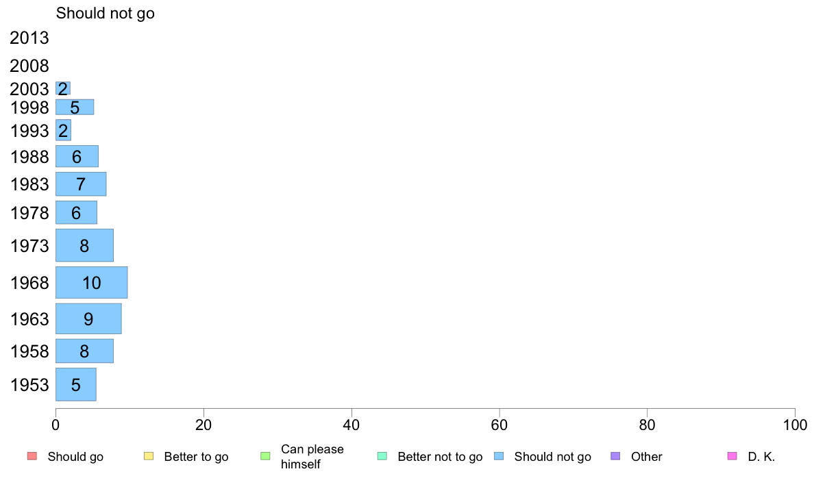
Task: Click the pink D. K. legend swatch
Action: [x=732, y=456]
